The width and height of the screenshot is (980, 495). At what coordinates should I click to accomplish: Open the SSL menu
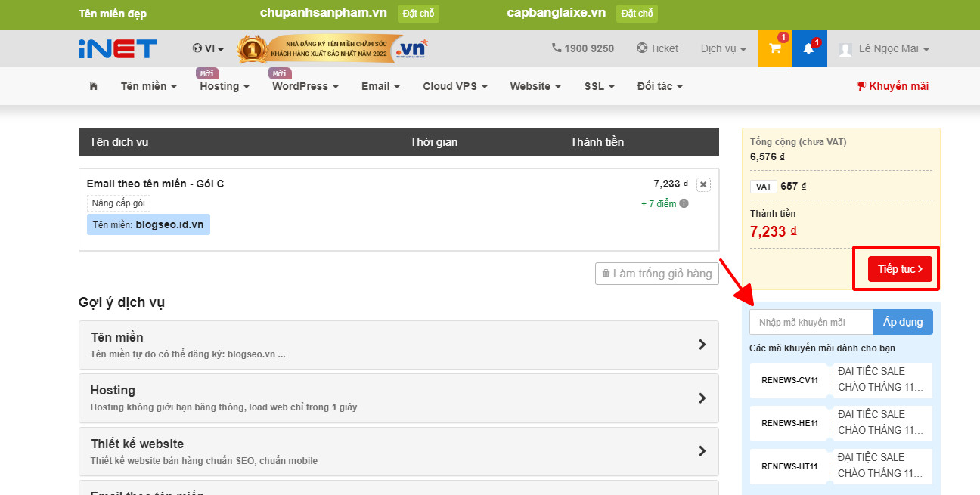pyautogui.click(x=599, y=86)
